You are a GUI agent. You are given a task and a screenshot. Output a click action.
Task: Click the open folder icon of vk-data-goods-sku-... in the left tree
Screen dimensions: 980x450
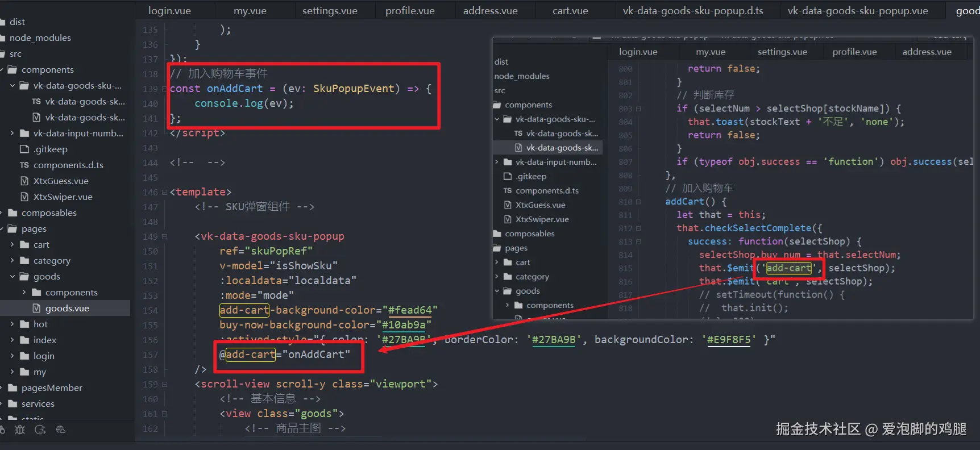(24, 85)
